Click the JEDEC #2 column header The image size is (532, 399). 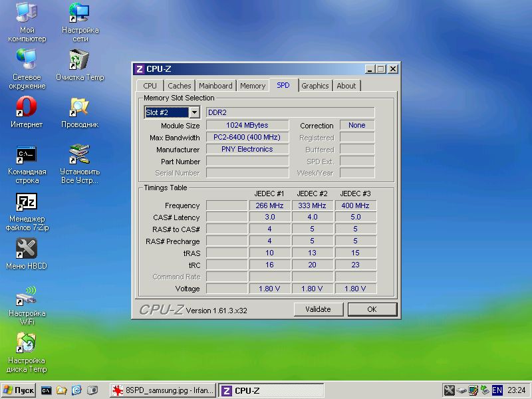(312, 194)
